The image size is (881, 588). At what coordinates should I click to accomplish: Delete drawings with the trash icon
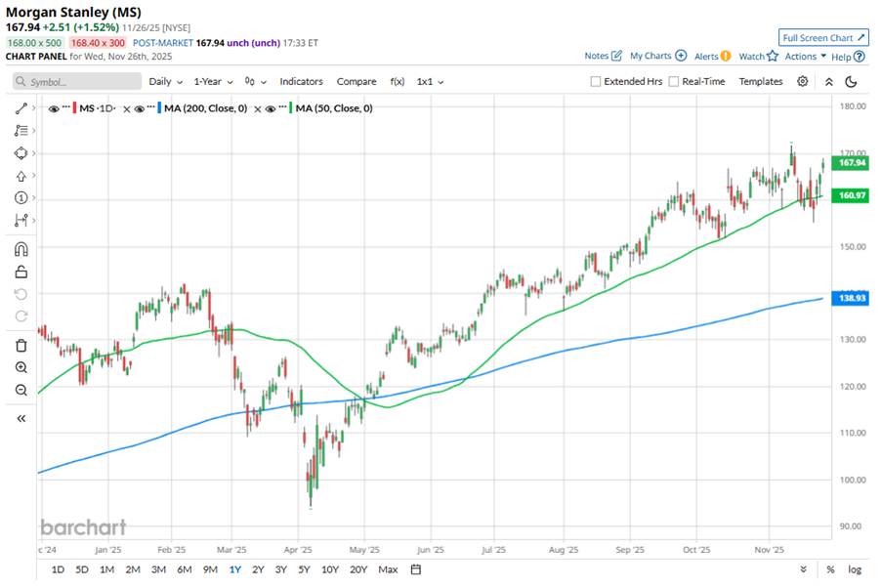(x=21, y=345)
